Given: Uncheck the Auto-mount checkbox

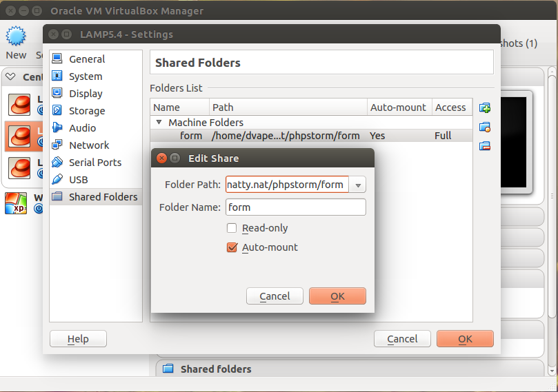Looking at the screenshot, I should pyautogui.click(x=232, y=247).
